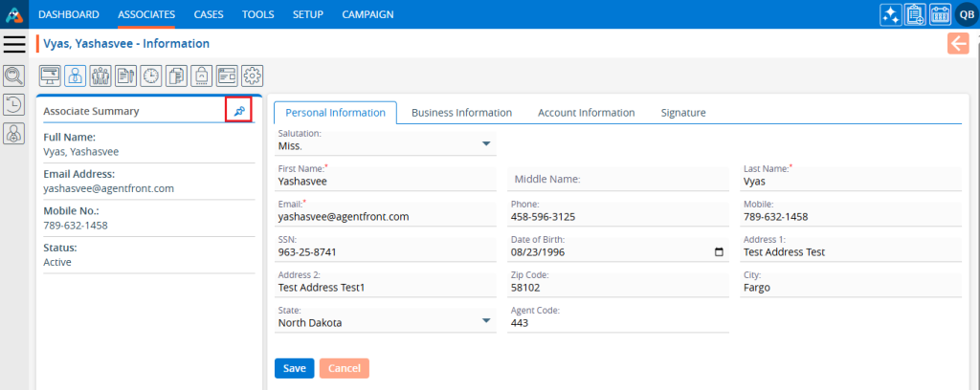Image resolution: width=980 pixels, height=390 pixels.
Task: Open the history clock icon in sidebar
Action: (x=14, y=105)
